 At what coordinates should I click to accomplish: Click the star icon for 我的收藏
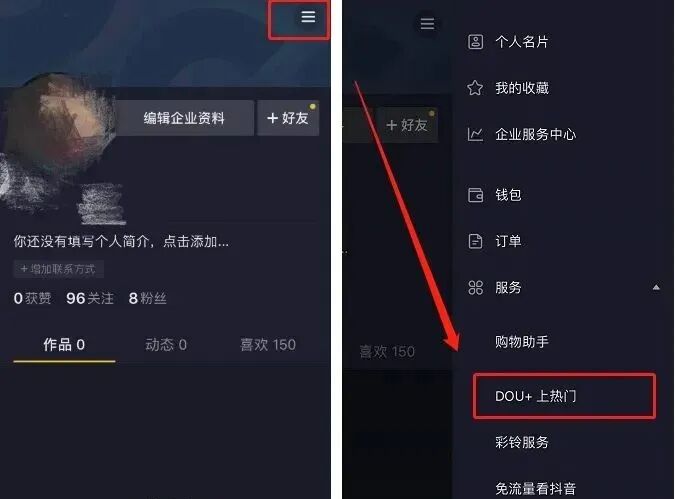[x=475, y=88]
